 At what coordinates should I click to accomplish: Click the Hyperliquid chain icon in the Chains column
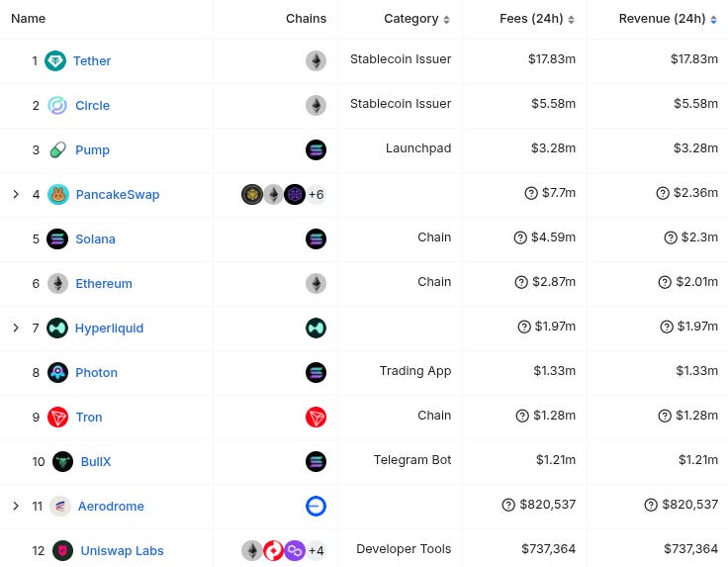pyautogui.click(x=316, y=328)
